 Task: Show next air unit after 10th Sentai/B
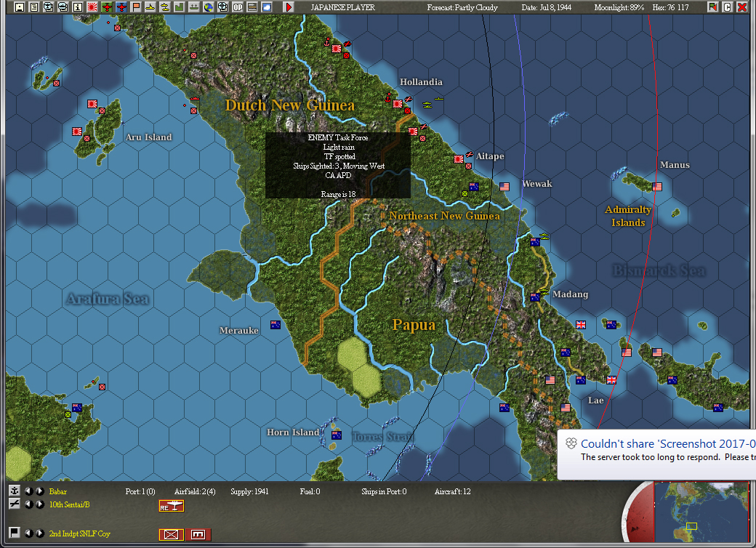tap(39, 504)
